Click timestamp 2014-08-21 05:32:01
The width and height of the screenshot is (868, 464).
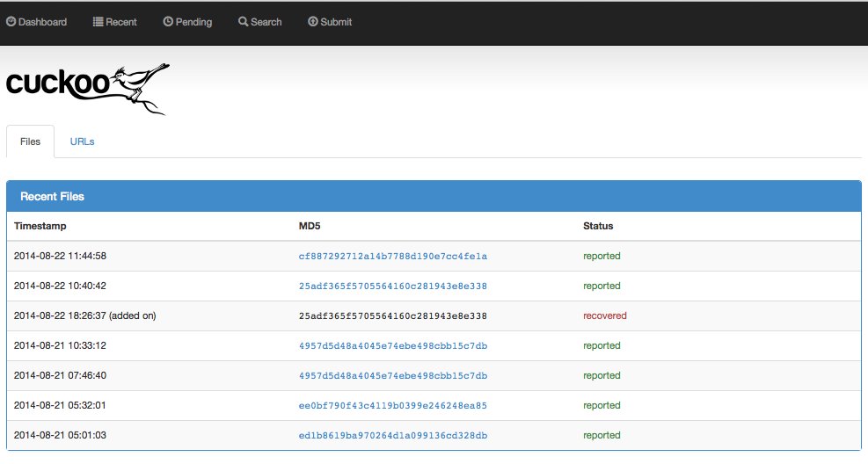pos(60,405)
